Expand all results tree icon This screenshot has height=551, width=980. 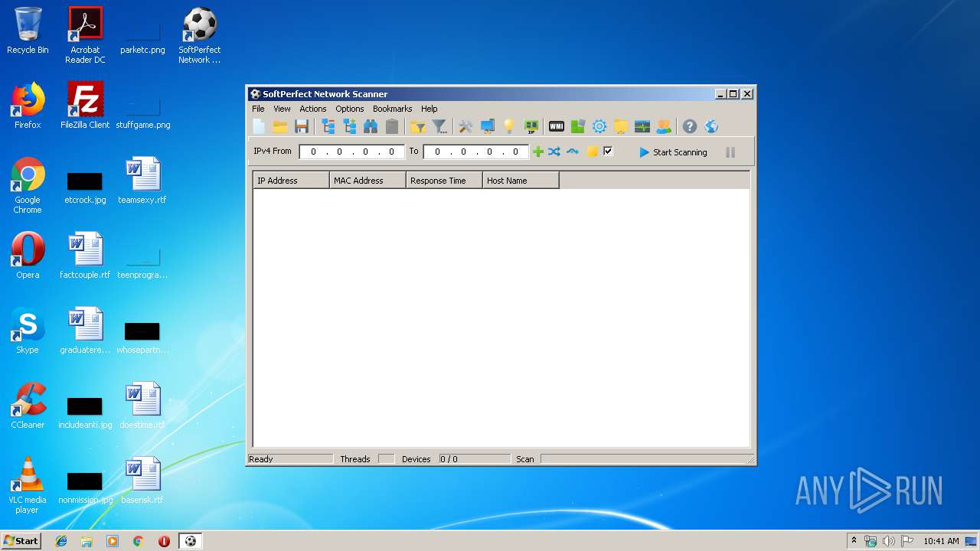click(x=350, y=127)
